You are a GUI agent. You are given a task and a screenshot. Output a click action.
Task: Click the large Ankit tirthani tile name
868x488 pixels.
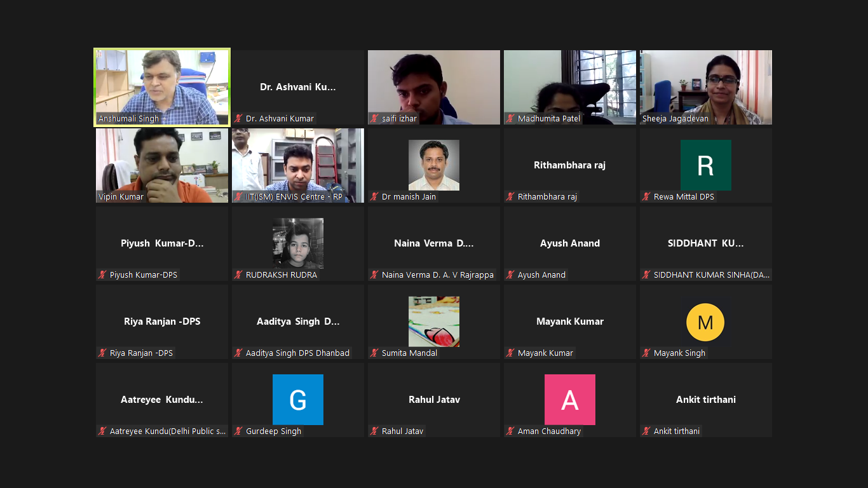point(706,400)
